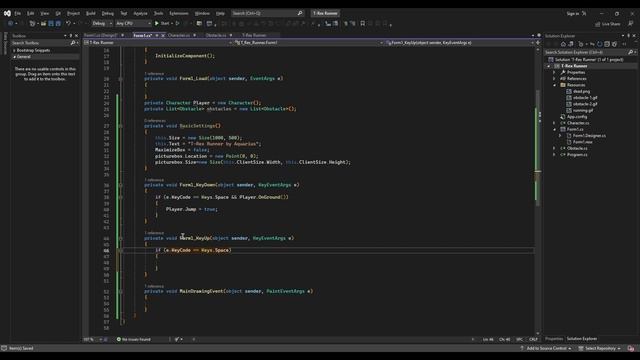Click Add to Source Control button
The width and height of the screenshot is (640, 360).
coord(547,349)
